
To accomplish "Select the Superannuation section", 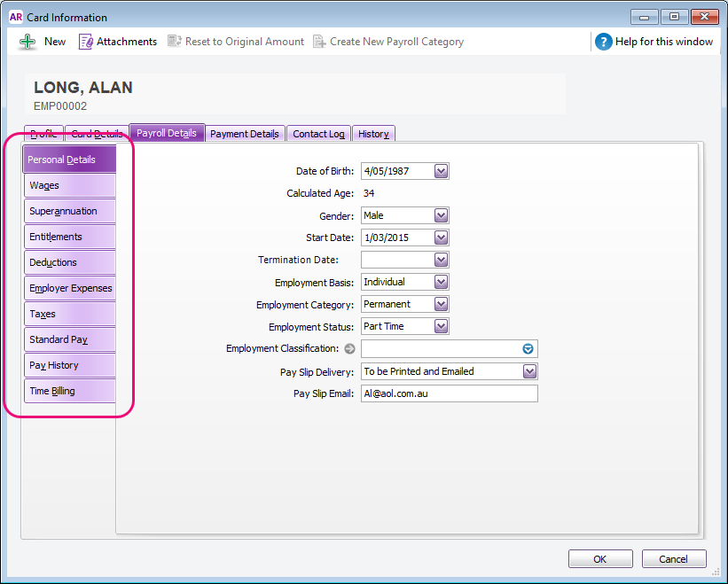I will [x=69, y=211].
